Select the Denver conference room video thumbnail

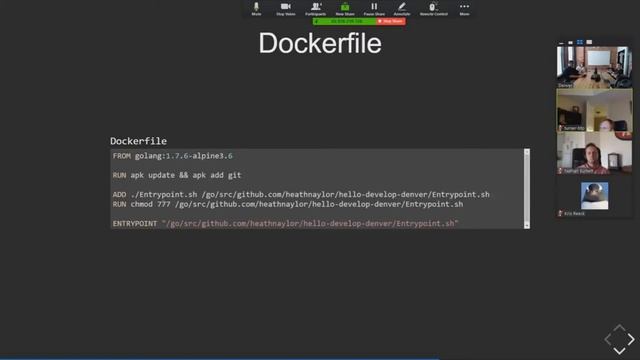pyautogui.click(x=594, y=67)
